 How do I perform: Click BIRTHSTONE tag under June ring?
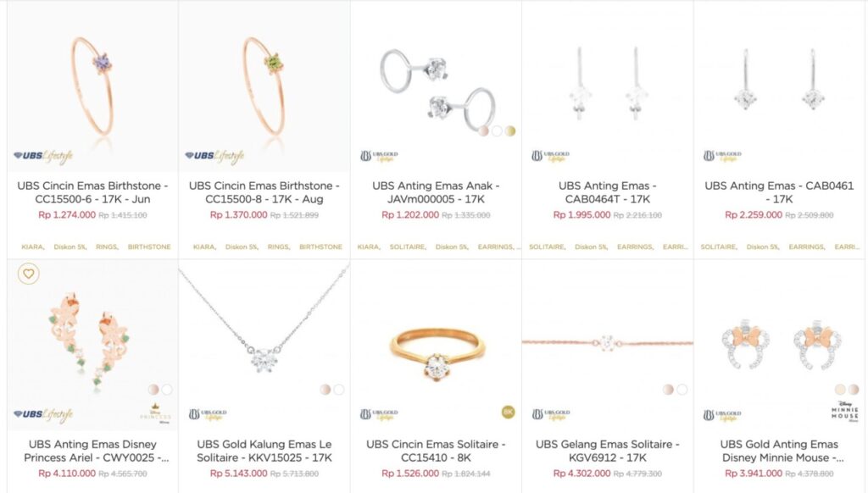click(149, 246)
